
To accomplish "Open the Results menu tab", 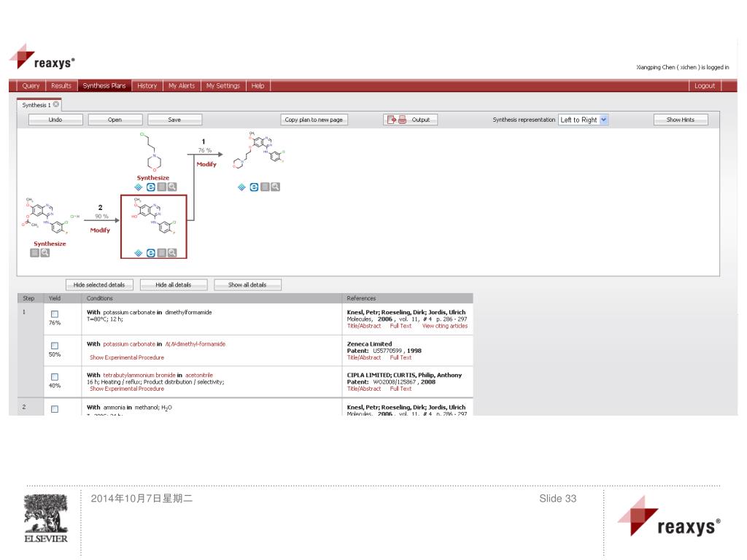I will click(61, 86).
